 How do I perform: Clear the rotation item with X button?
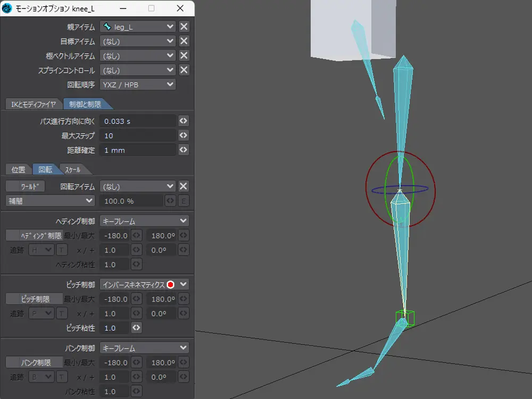184,186
